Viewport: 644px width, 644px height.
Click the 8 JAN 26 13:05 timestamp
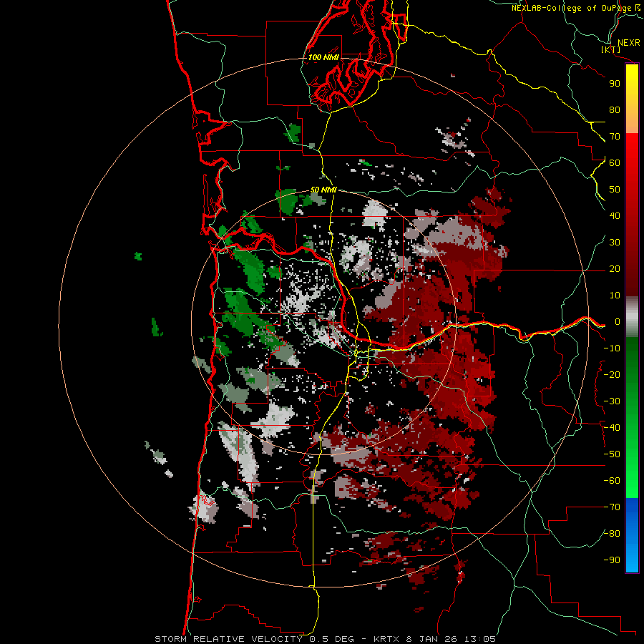click(x=451, y=639)
